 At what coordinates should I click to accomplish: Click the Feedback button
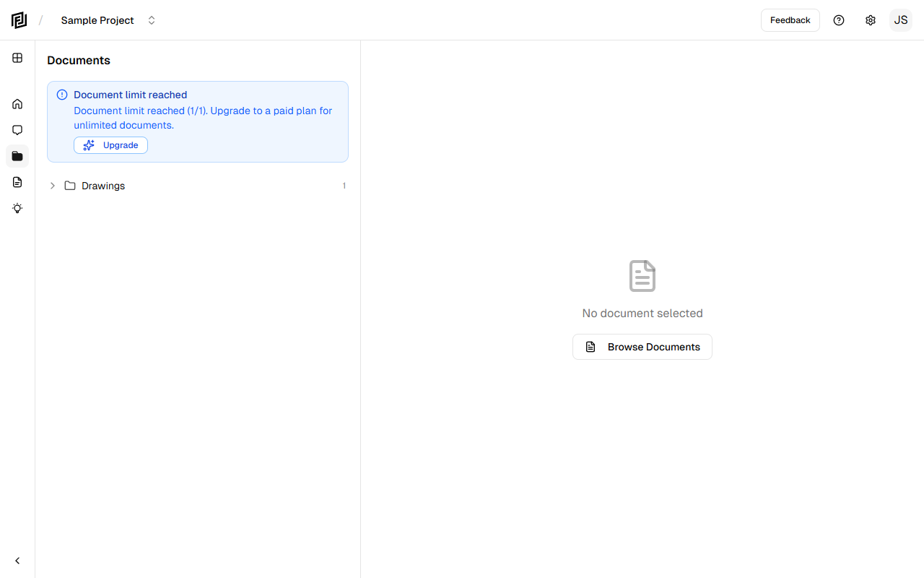tap(790, 20)
